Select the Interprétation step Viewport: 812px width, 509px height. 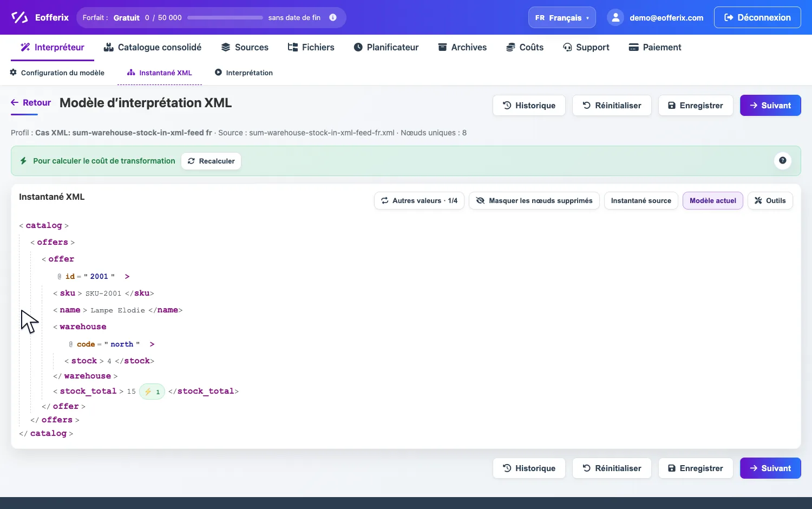tap(244, 73)
